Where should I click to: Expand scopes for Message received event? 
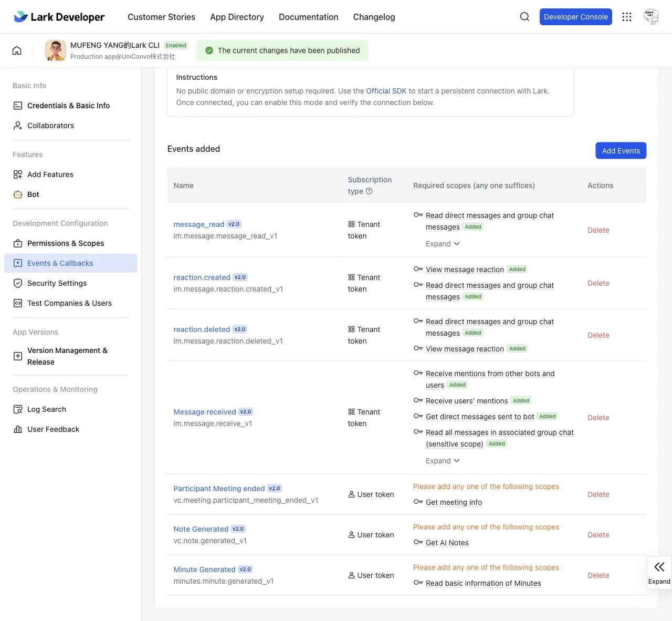(x=443, y=461)
